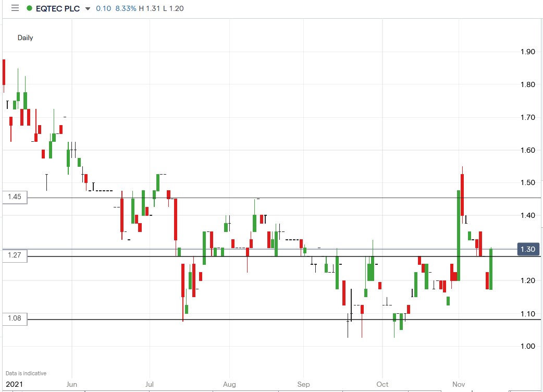The image size is (543, 392).
Task: Open the hamburger navigation menu
Action: [x=15, y=8]
